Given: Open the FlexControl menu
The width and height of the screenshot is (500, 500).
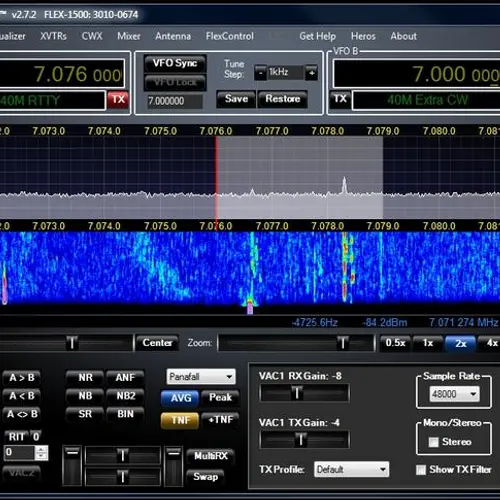Looking at the screenshot, I should 230,36.
